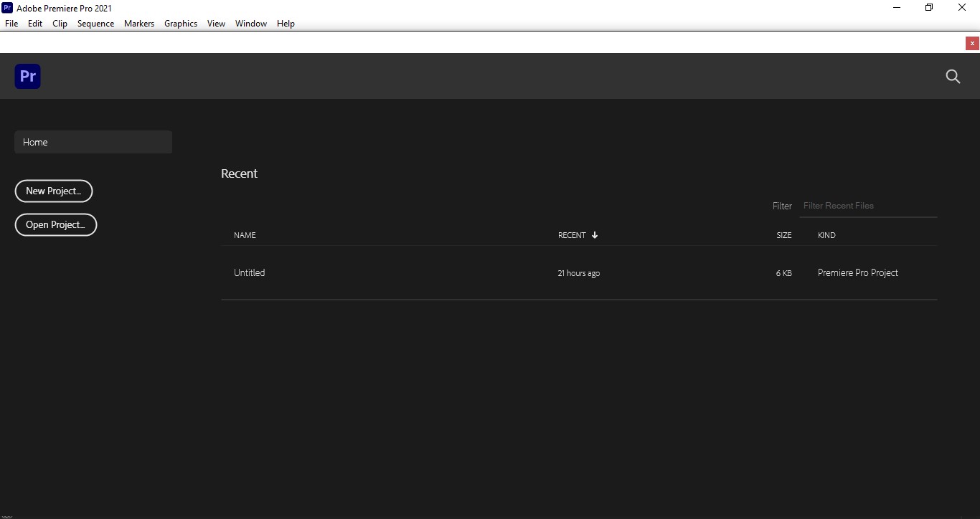Restore down the Premiere Pro window

929,8
